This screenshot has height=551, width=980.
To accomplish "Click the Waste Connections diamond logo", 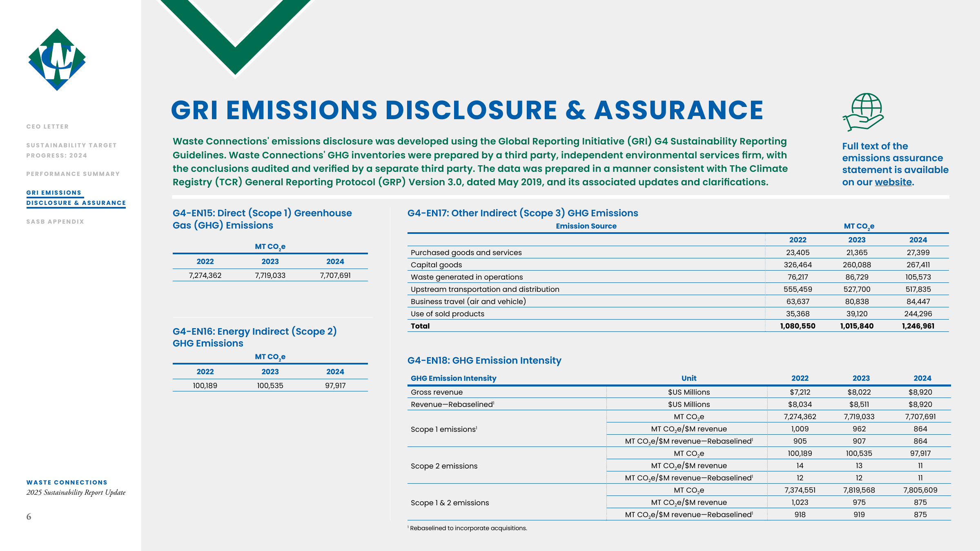I will click(x=57, y=60).
